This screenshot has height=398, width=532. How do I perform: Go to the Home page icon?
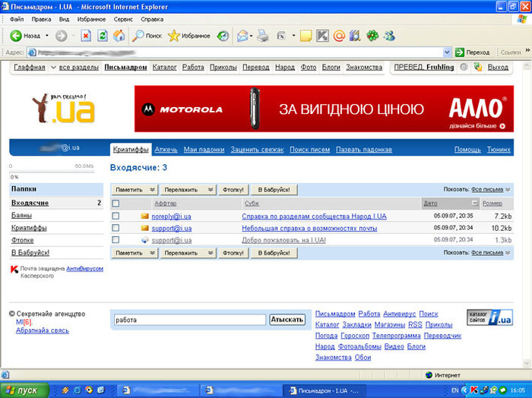[119, 36]
